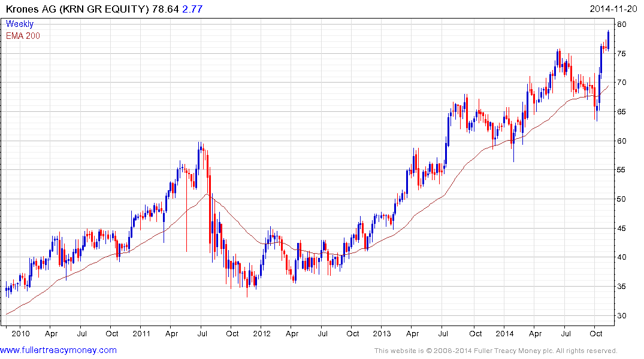Click the copyright notice for Fuller Treacy Money plc
The width and height of the screenshot is (644, 359).
(x=496, y=351)
